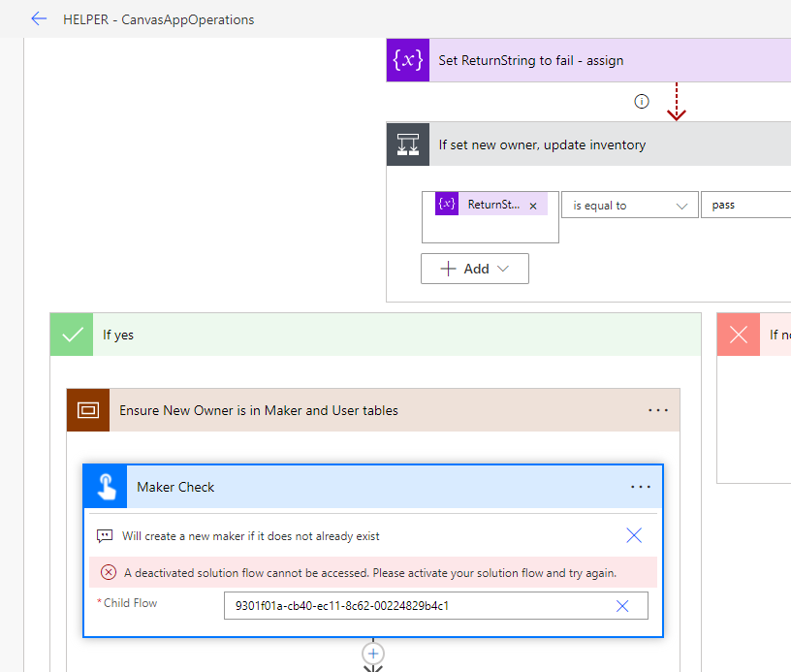Click the deactivated solution flow error message
This screenshot has height=672, width=791.
(x=368, y=572)
